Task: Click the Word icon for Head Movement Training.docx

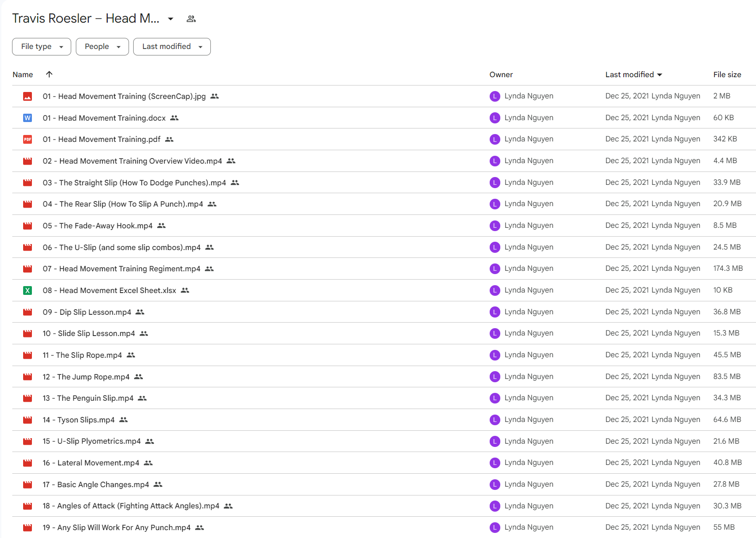Action: pos(28,118)
